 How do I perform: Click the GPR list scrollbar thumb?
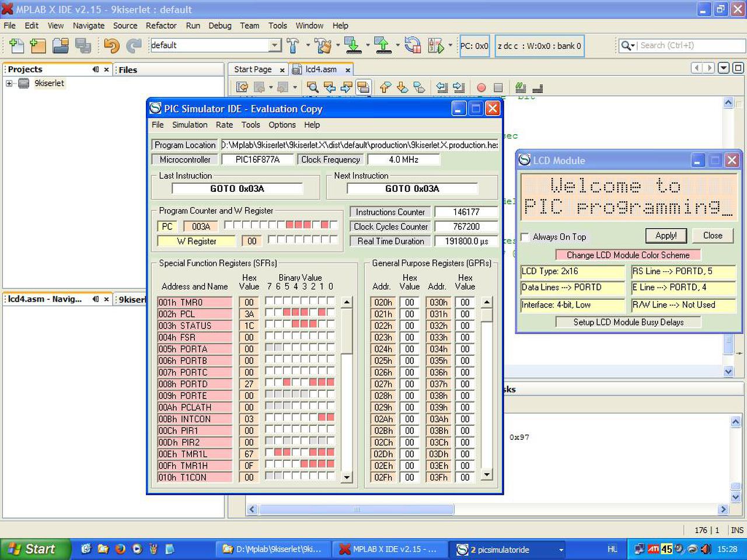tap(487, 315)
